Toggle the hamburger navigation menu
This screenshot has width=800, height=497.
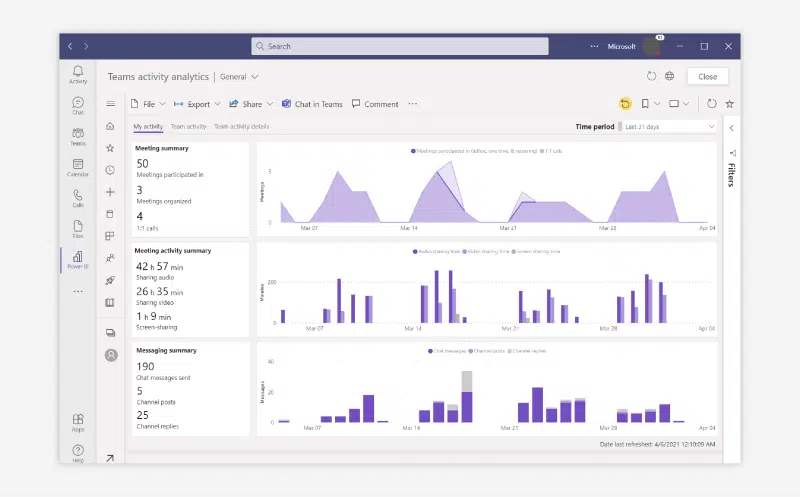tap(110, 104)
